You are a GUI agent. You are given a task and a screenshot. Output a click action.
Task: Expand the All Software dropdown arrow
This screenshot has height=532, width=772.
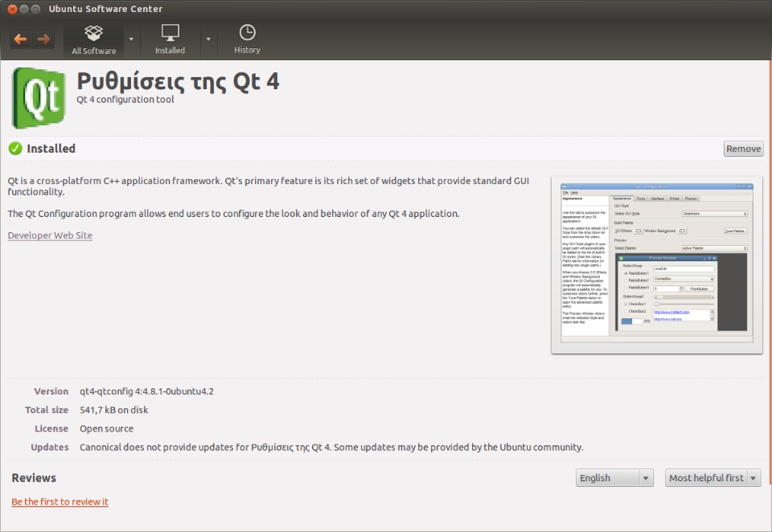131,39
